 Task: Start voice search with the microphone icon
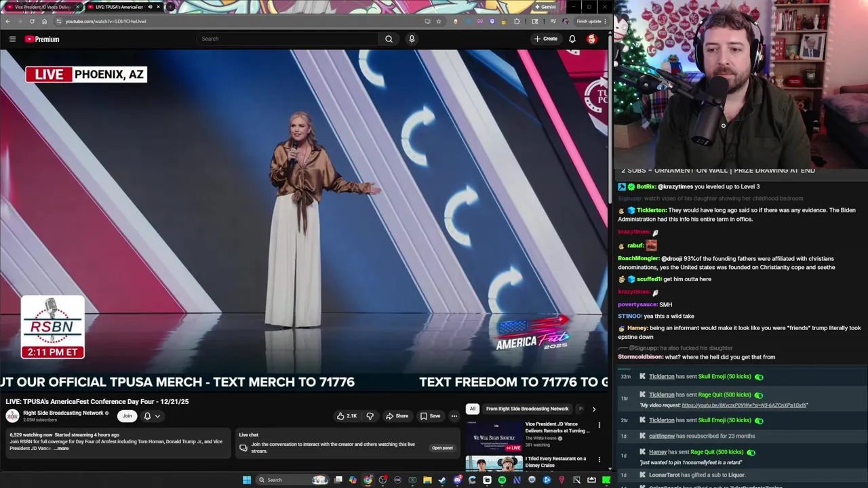[412, 39]
